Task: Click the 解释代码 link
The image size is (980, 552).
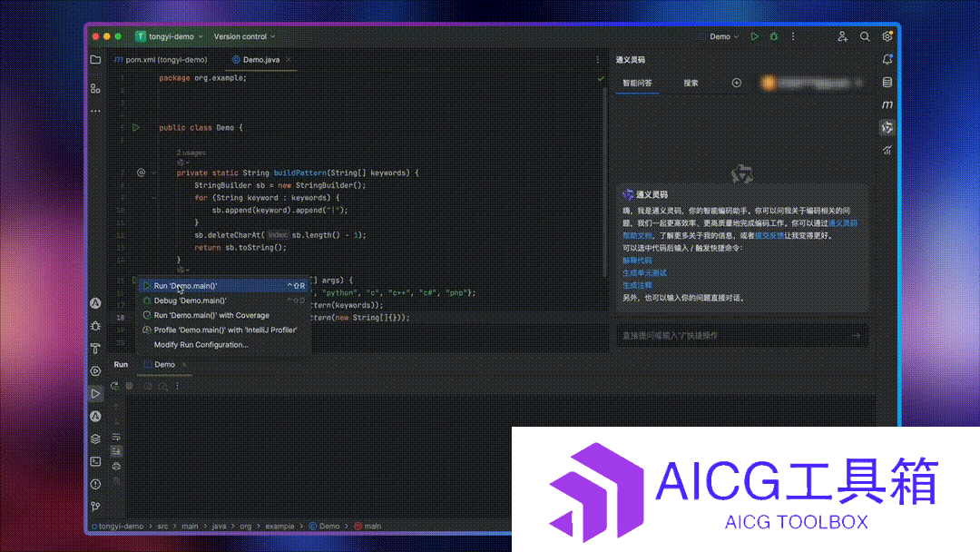Action: tap(637, 261)
